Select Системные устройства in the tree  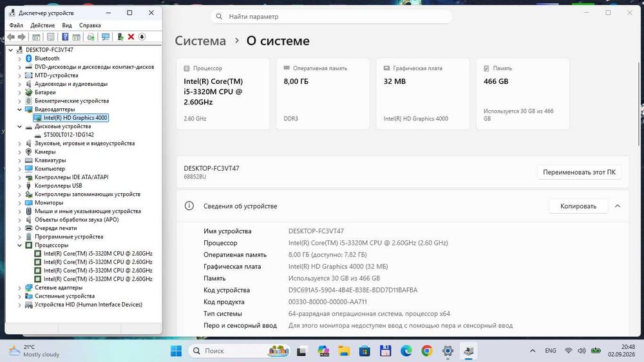[x=64, y=296]
